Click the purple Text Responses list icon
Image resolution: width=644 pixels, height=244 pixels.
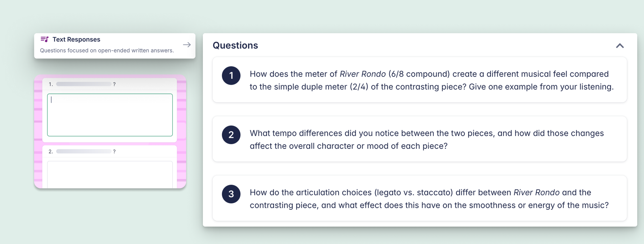pos(44,39)
